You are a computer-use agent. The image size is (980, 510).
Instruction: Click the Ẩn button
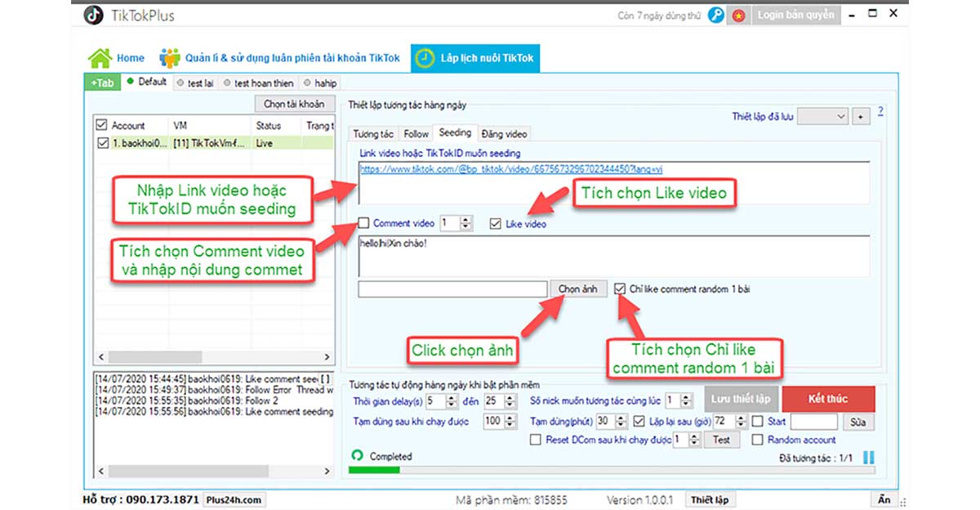tap(884, 499)
